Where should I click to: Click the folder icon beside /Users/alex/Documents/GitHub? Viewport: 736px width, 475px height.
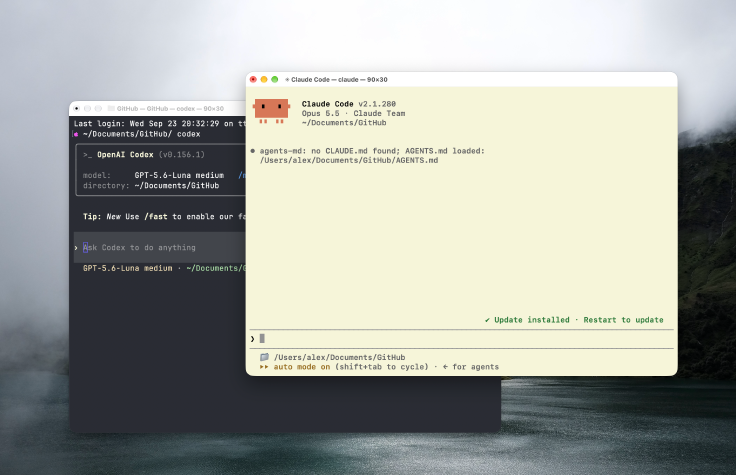(265, 357)
